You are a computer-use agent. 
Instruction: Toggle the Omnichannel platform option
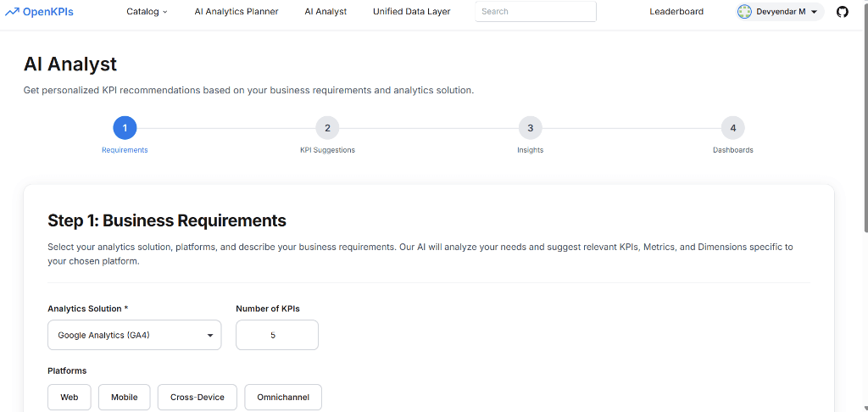pos(283,397)
